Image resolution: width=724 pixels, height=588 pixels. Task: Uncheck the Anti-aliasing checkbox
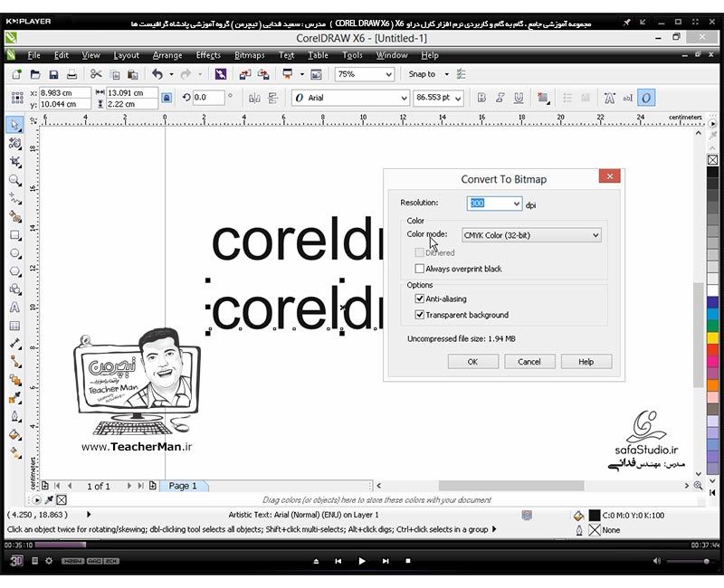pyautogui.click(x=419, y=299)
